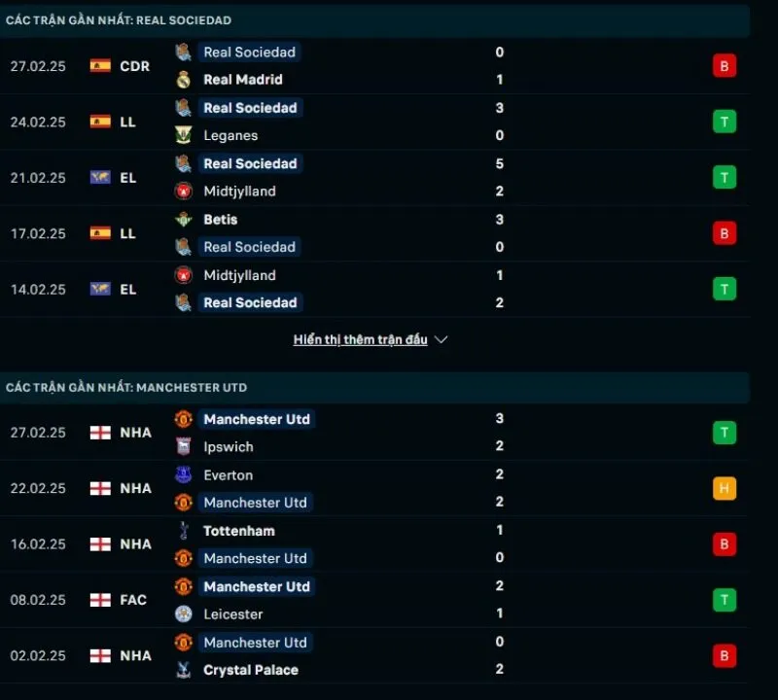The height and width of the screenshot is (700, 778).
Task: Click the Everton club crest icon
Action: click(x=183, y=475)
